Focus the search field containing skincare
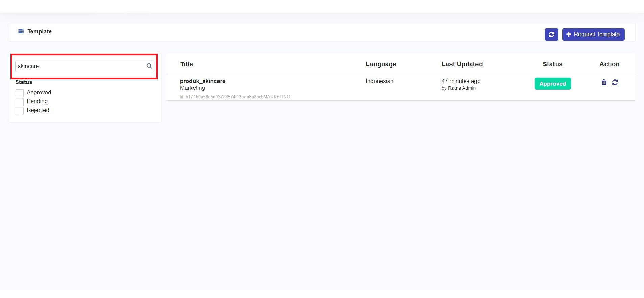This screenshot has height=298, width=644. [80, 66]
